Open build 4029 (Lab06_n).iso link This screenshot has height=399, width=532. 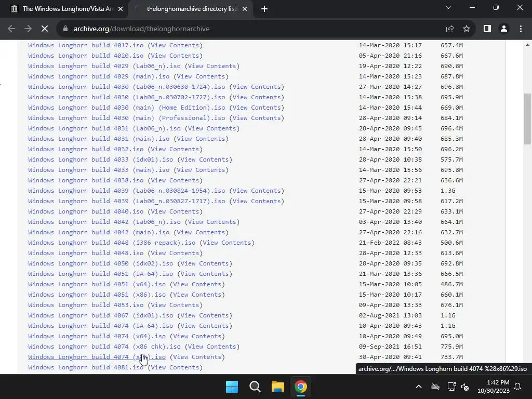coord(104,66)
